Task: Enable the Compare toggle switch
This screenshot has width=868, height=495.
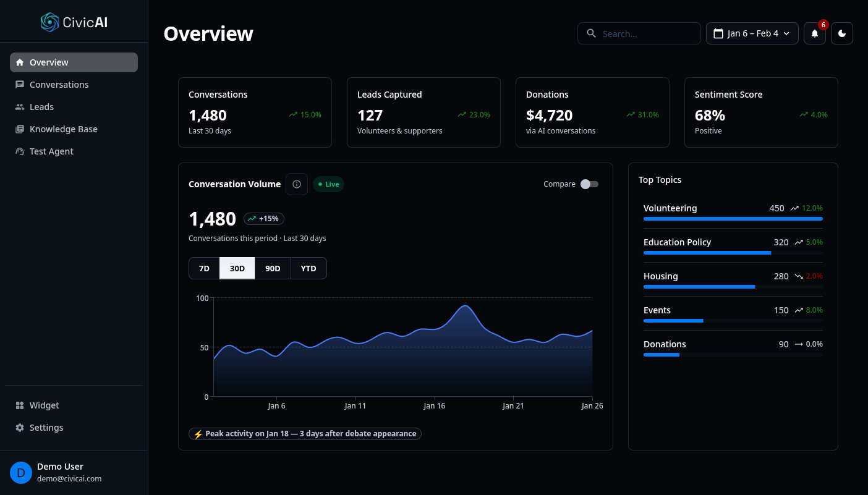Action: (589, 184)
